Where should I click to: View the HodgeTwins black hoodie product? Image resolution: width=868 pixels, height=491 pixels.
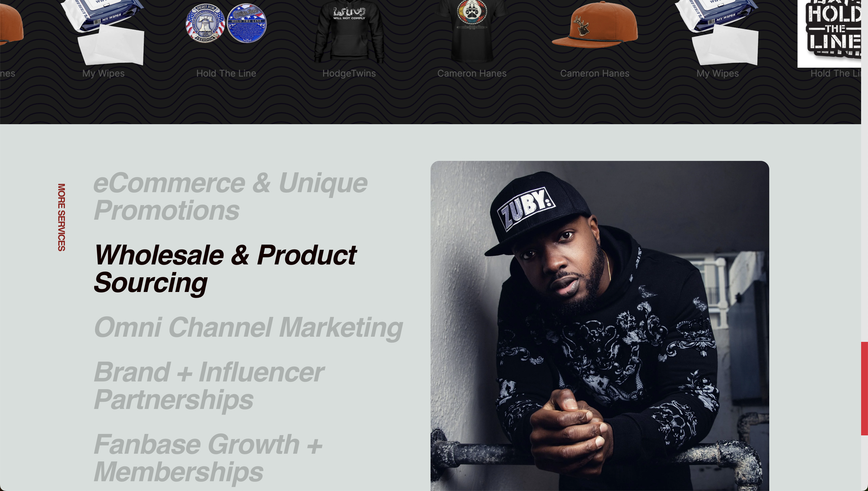349,31
